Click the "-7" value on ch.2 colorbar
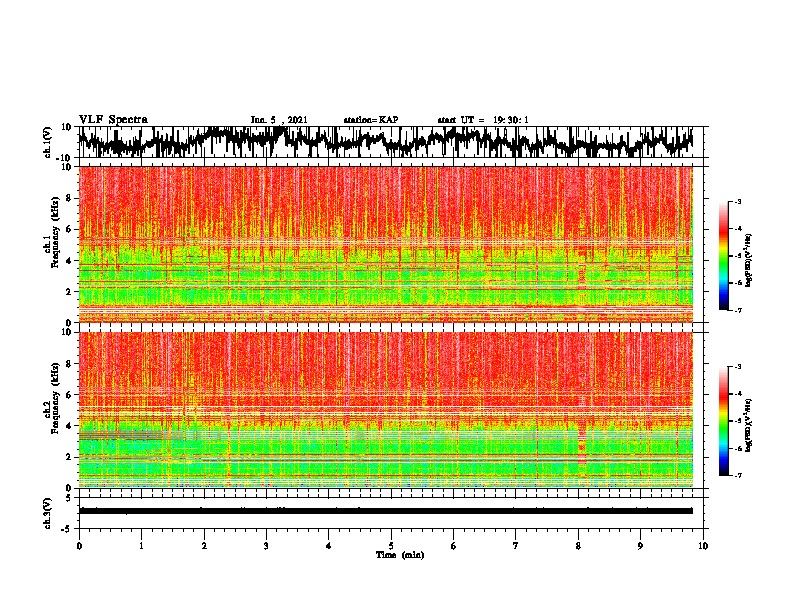Image resolution: width=792 pixels, height=612 pixels. tap(737, 476)
